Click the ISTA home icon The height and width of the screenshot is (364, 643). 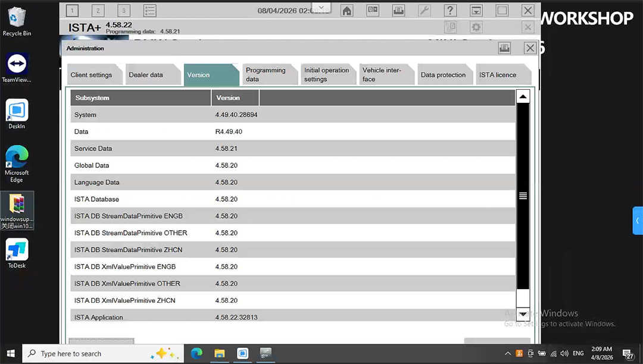[347, 11]
